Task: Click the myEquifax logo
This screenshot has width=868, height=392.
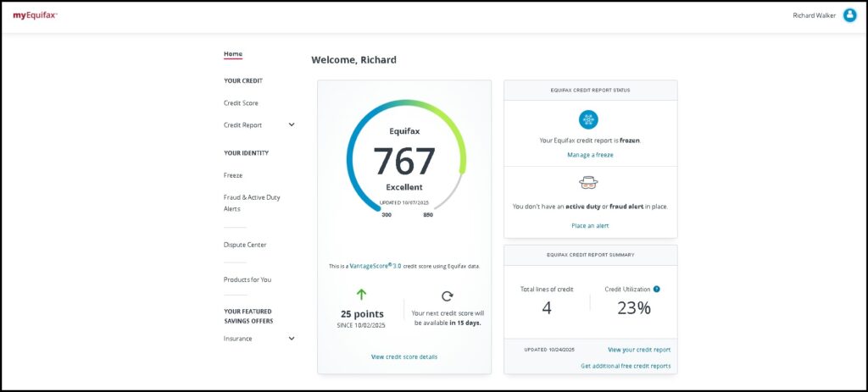Action: pyautogui.click(x=35, y=15)
